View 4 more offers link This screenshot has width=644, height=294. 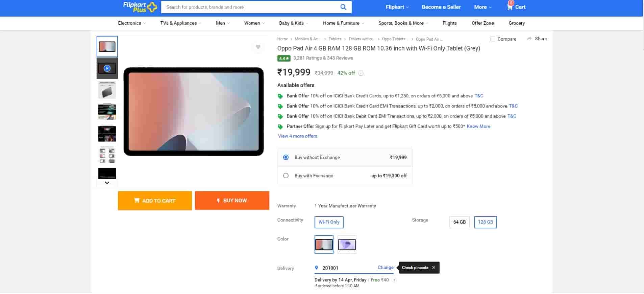297,136
